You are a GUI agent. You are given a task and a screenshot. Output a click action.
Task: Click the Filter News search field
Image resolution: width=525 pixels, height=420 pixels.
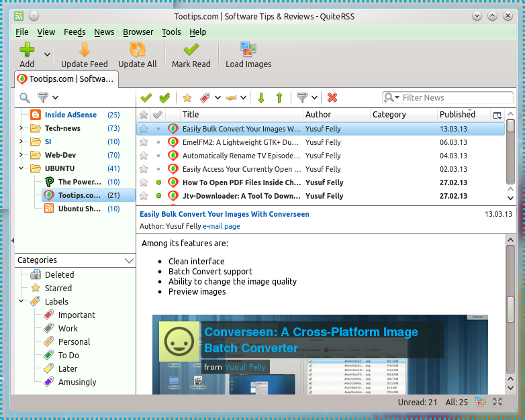click(x=448, y=98)
